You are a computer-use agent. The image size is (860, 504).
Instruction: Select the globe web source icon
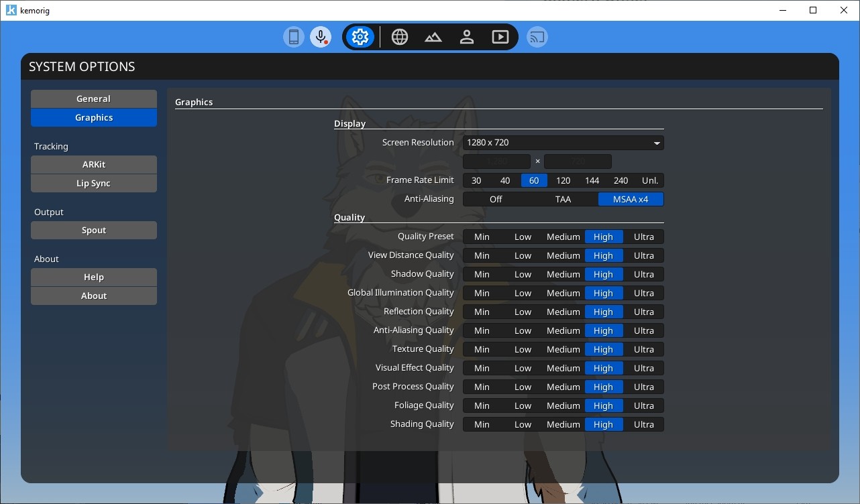click(399, 36)
